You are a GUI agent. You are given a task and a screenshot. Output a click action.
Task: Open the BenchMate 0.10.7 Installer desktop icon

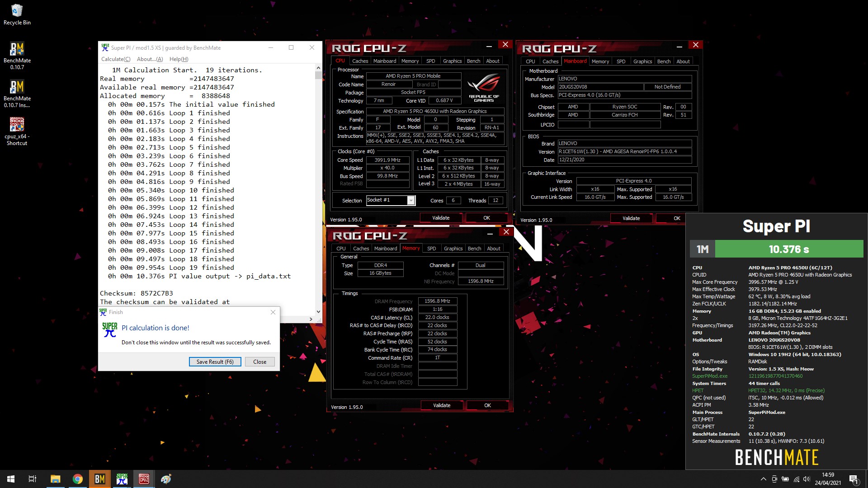(17, 94)
